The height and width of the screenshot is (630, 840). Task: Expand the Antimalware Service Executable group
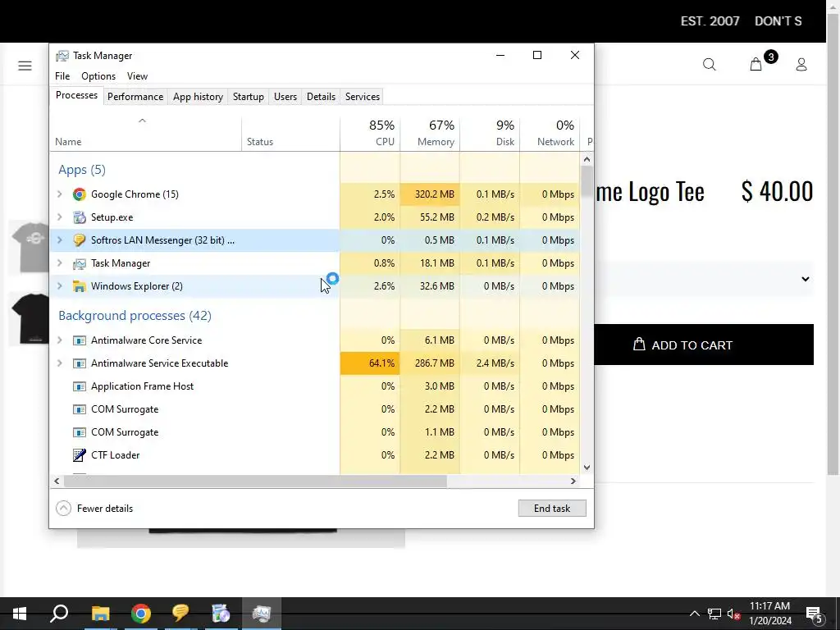pyautogui.click(x=59, y=363)
